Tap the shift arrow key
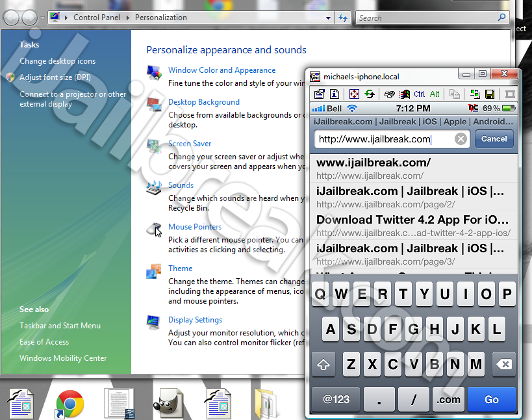 (323, 364)
